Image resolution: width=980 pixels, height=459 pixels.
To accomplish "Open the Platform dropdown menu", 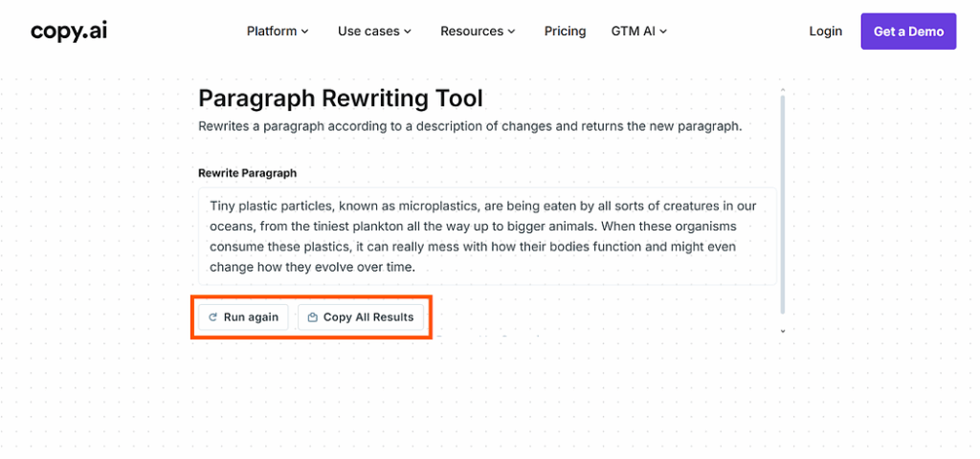I will pyautogui.click(x=278, y=32).
